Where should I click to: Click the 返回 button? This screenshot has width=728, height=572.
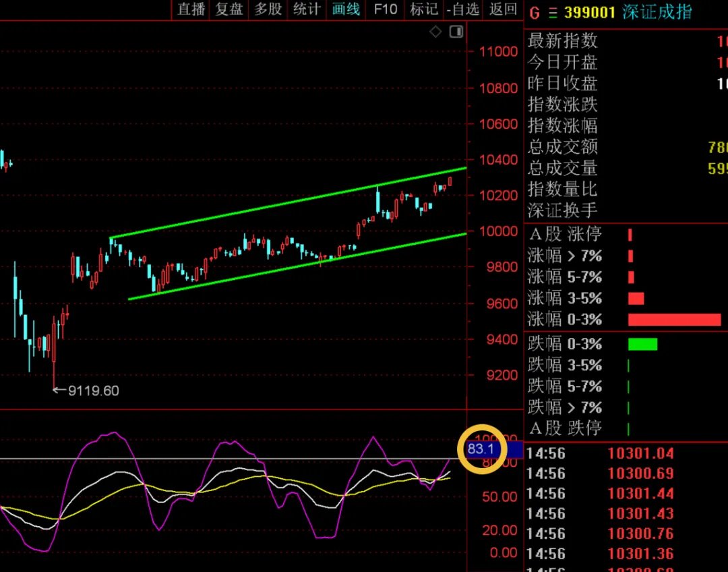click(x=503, y=9)
